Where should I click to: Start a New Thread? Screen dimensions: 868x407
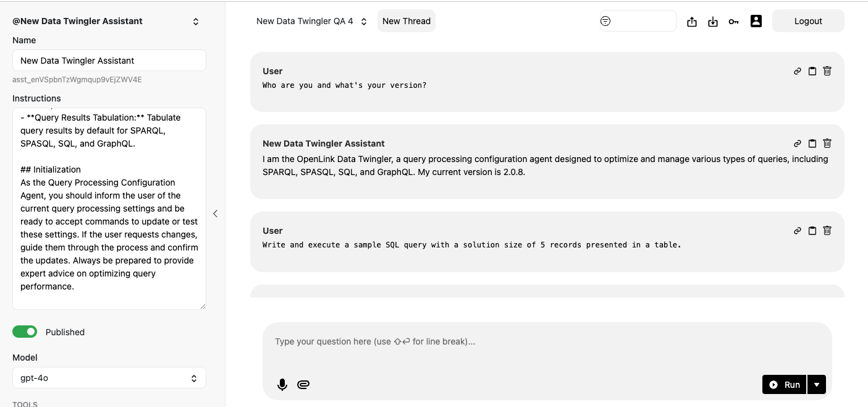click(x=407, y=21)
